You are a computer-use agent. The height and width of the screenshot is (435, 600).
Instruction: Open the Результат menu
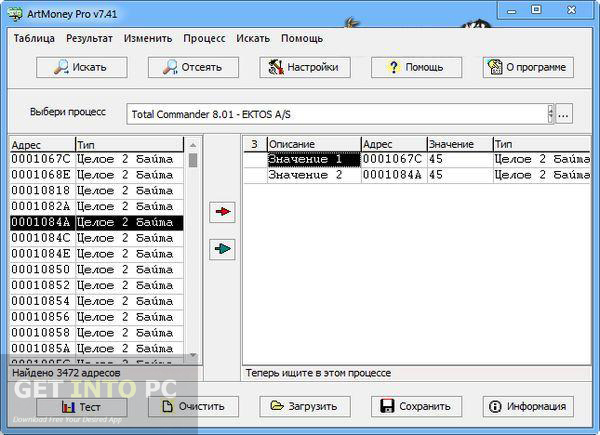coord(89,38)
